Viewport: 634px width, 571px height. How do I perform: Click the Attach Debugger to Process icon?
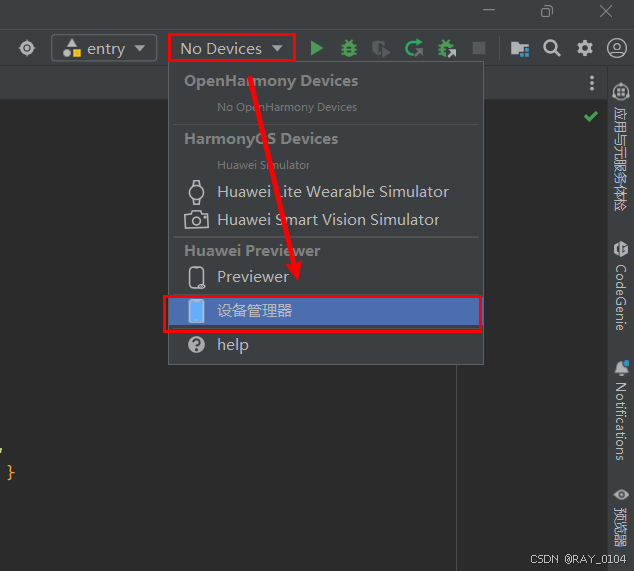(x=447, y=48)
